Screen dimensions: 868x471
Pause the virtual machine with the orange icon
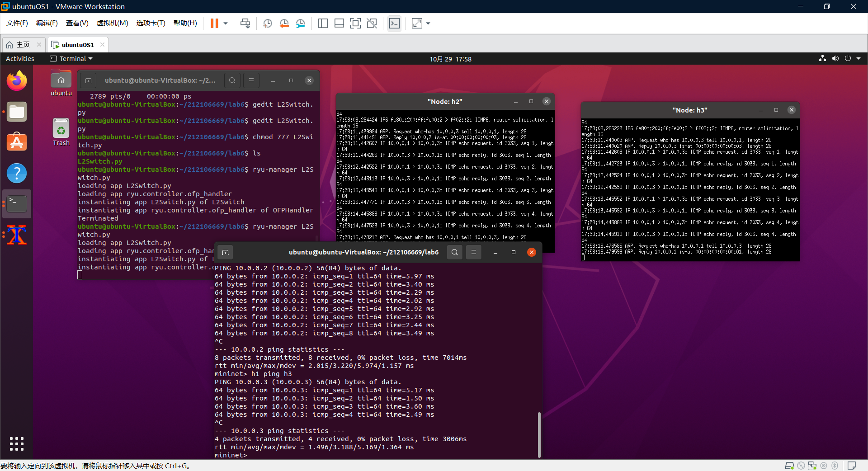(214, 23)
